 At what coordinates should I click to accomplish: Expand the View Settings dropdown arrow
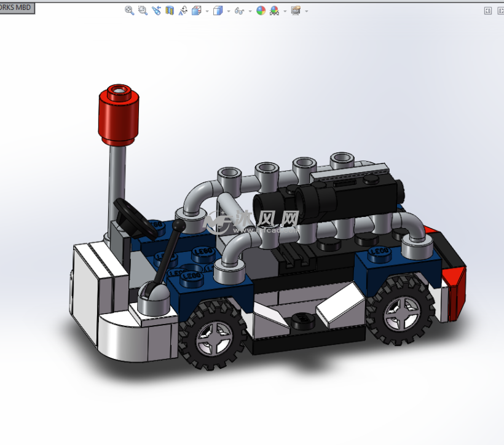[x=306, y=11]
